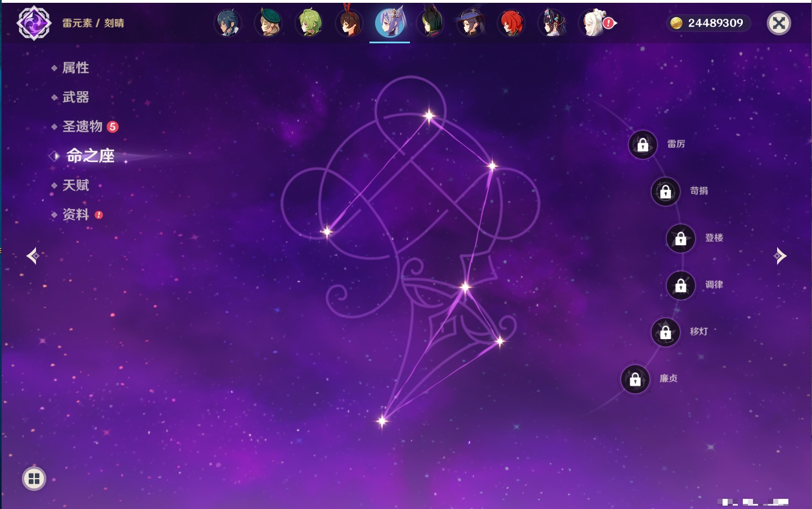Select the blue-haired eyepatch character avatar
This screenshot has height=509, width=812.
click(x=228, y=23)
